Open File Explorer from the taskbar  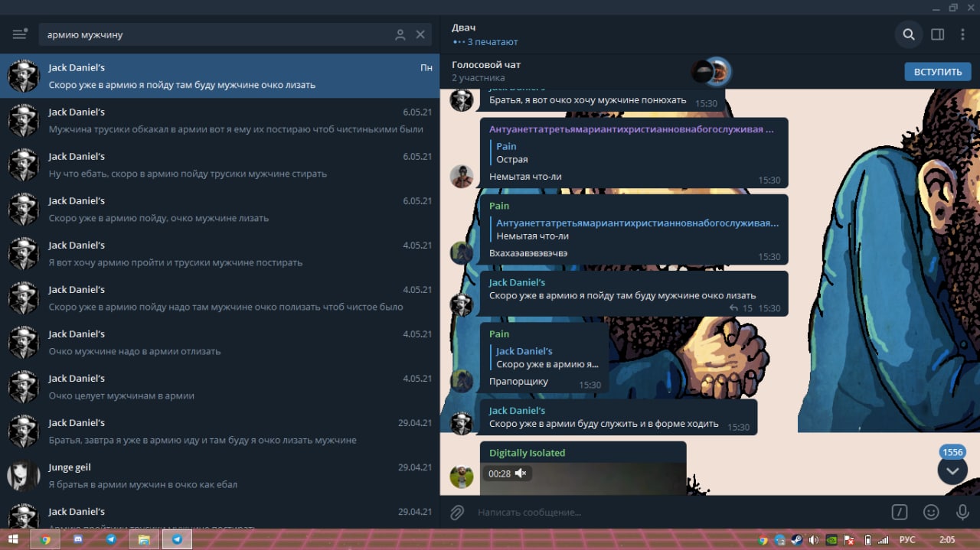click(x=143, y=539)
